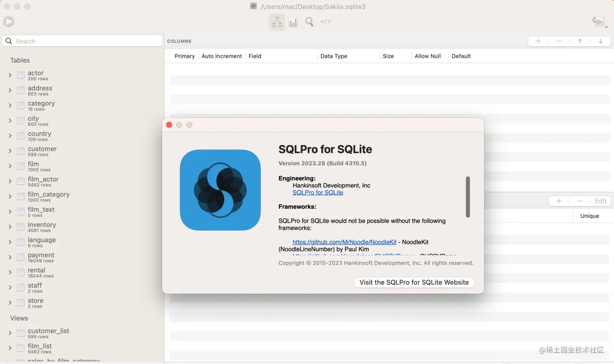Expand the film_category table
614x364 pixels.
10,196
